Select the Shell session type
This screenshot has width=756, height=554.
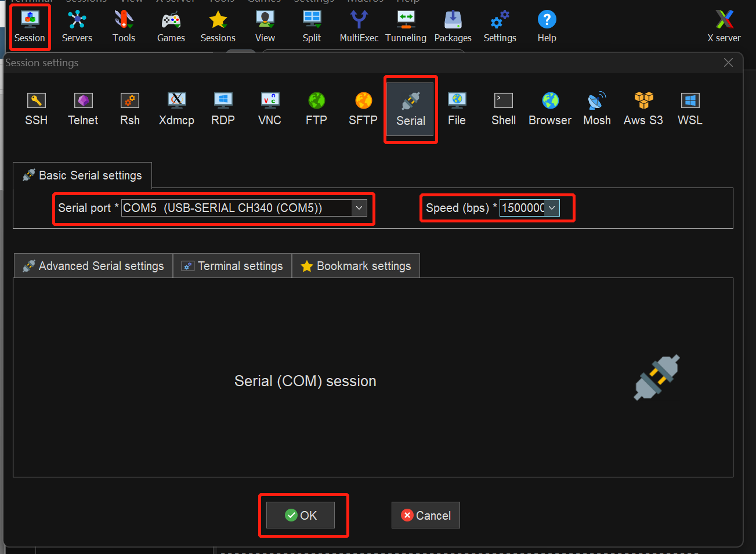tap(504, 109)
